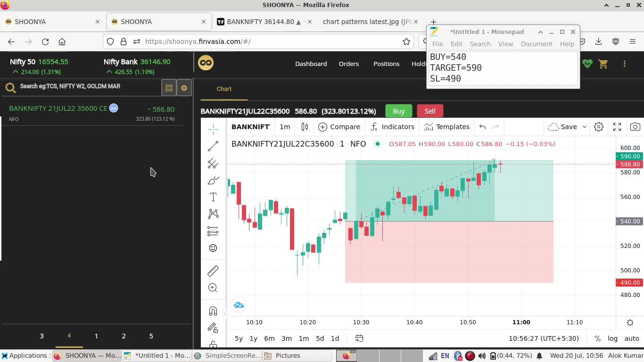Click BANKNIFTY symbol search field in chart
The width and height of the screenshot is (644, 362).
coord(251,127)
